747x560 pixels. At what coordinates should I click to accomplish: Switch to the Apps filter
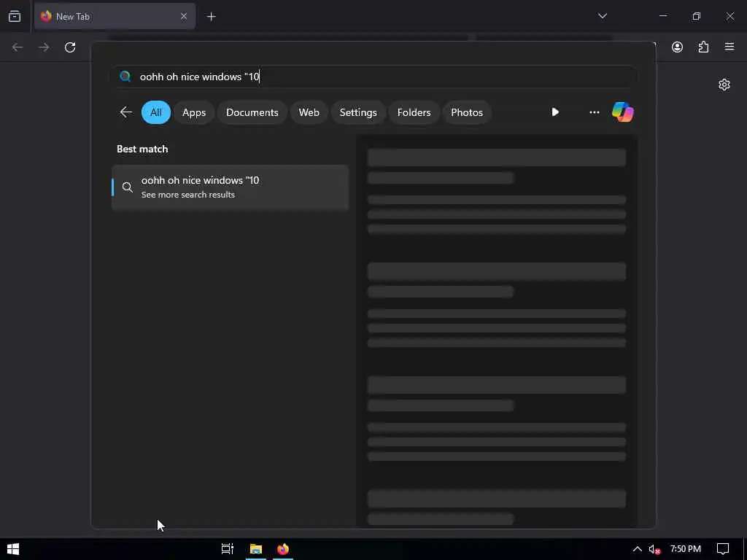point(194,112)
